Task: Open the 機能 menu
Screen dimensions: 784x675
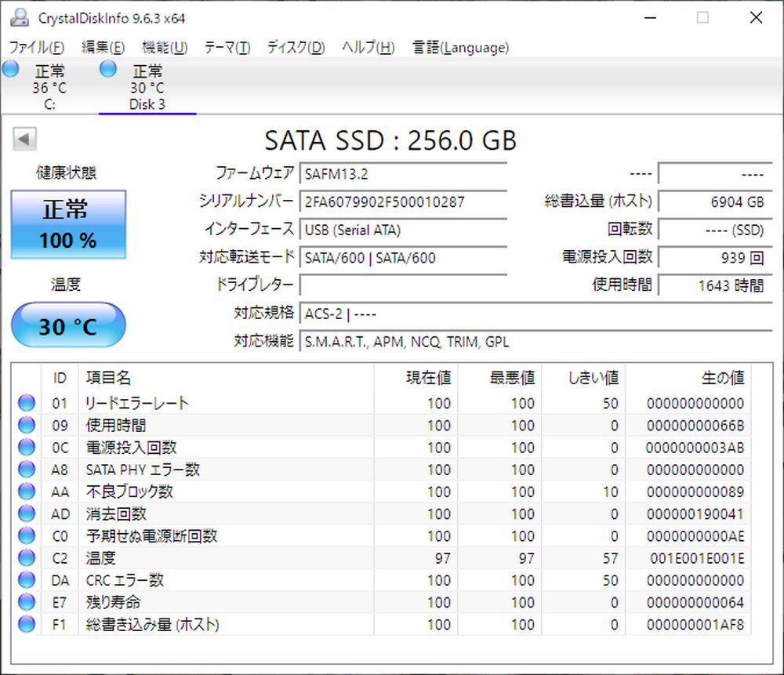Action: 163,47
